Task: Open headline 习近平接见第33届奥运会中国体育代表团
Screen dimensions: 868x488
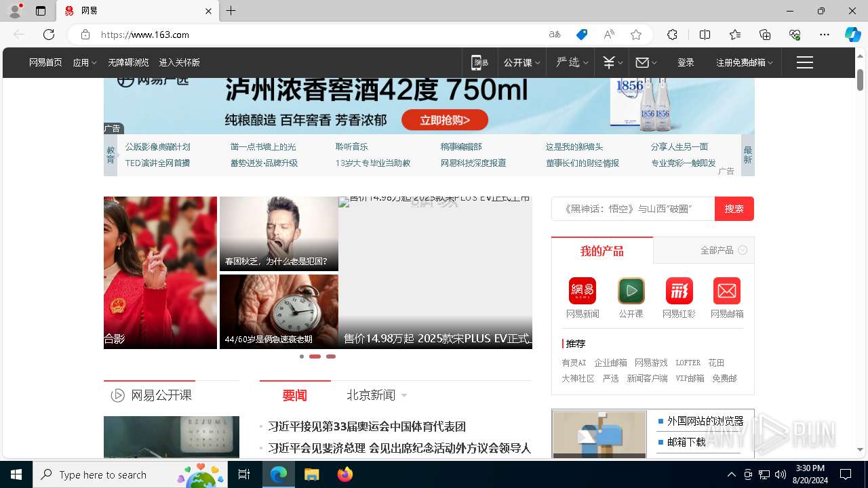Action: click(367, 426)
